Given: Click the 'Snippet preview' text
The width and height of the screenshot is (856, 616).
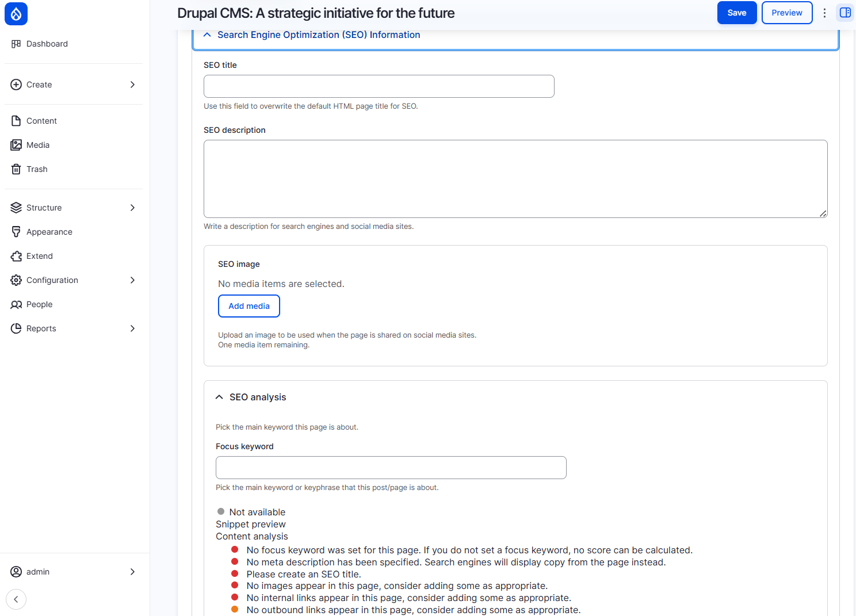Looking at the screenshot, I should [251, 524].
